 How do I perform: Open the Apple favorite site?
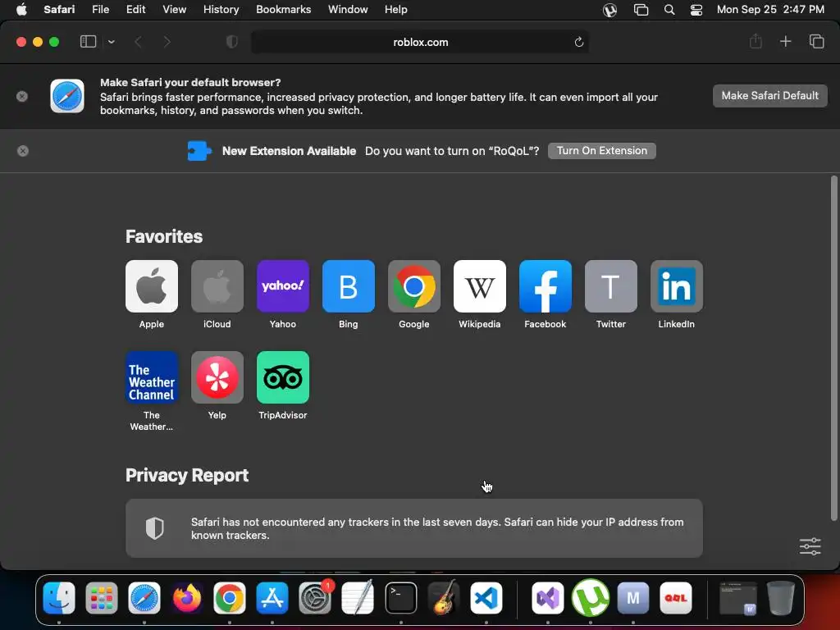point(152,286)
